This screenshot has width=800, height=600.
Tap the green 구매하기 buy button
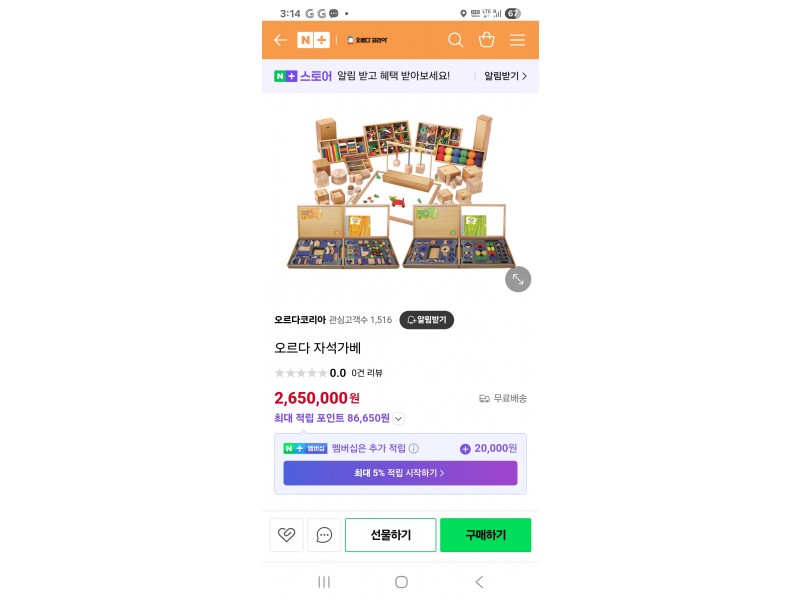click(486, 535)
